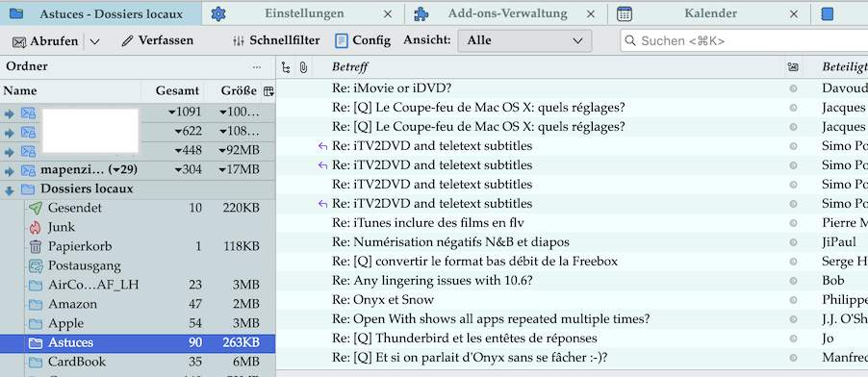Select the mapenzi account row
868x377 pixels.
[x=138, y=169]
